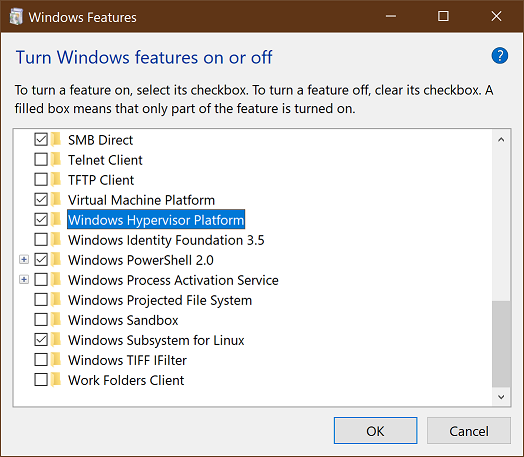Check Windows Process Activation Service checkbox
The width and height of the screenshot is (524, 457).
(41, 280)
